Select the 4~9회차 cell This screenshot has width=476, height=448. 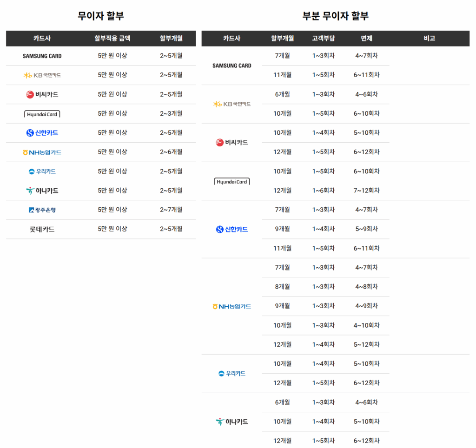[366, 306]
